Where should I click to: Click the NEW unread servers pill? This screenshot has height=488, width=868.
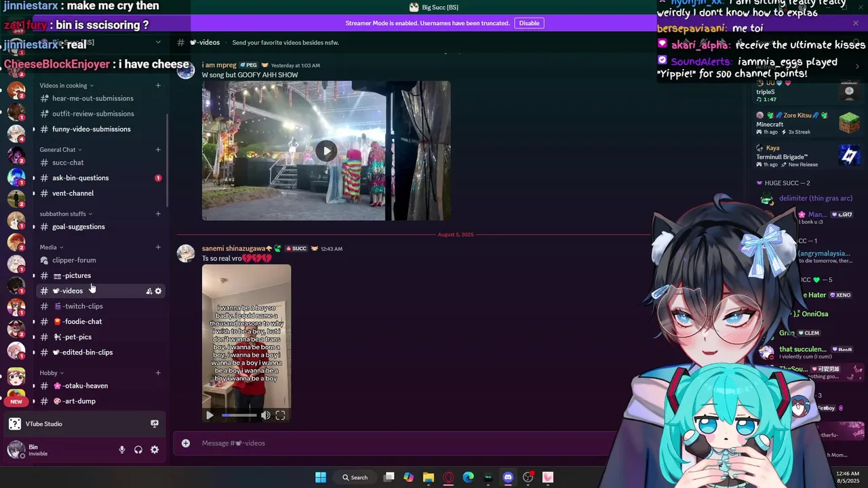(16, 401)
